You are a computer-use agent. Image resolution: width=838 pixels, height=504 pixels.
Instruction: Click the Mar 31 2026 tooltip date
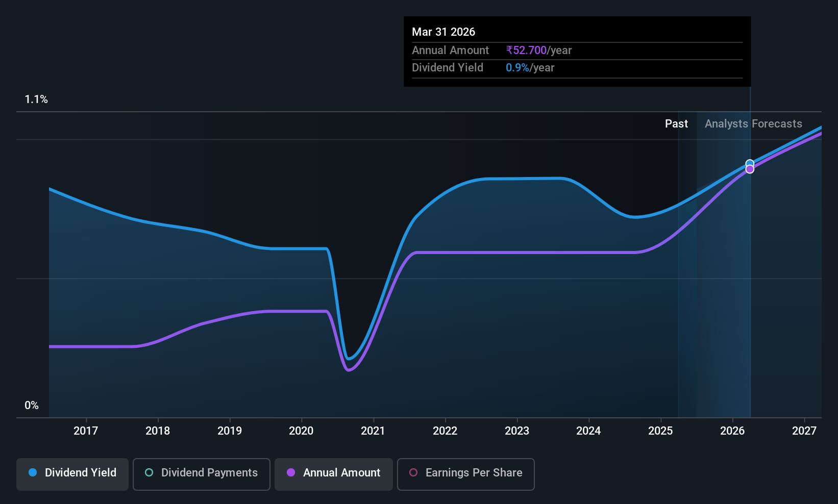[x=443, y=32]
